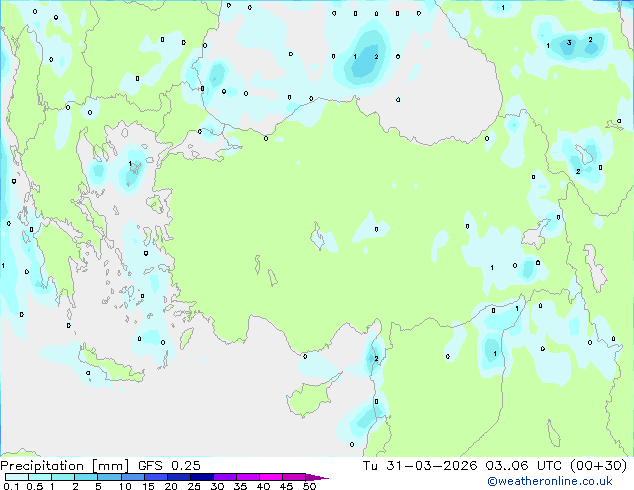Pick the 40–45 mm magenta legend swatch
The width and height of the screenshot is (634, 490).
click(271, 477)
